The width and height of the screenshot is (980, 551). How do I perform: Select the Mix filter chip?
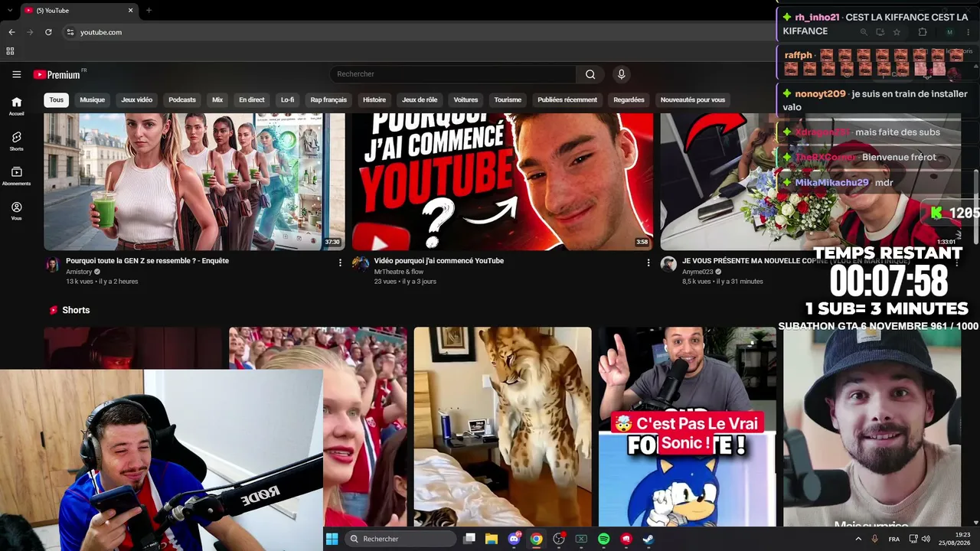tap(217, 99)
